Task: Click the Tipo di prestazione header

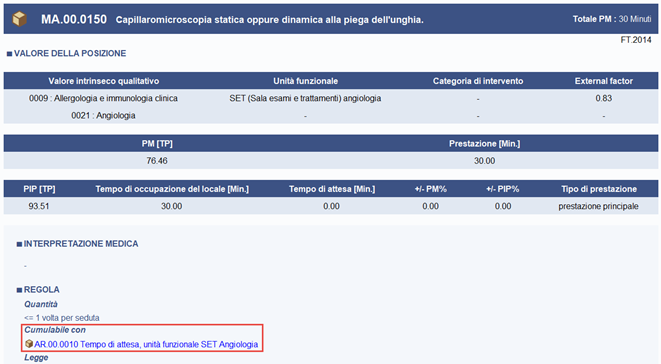Action: tap(599, 189)
